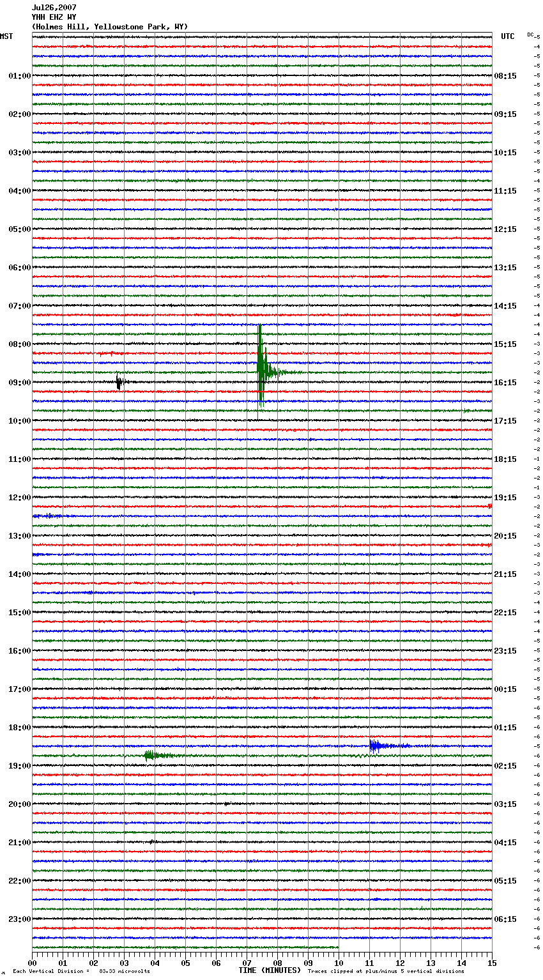Click the 15 minute axis tick label
The image size is (543, 980).
(492, 963)
